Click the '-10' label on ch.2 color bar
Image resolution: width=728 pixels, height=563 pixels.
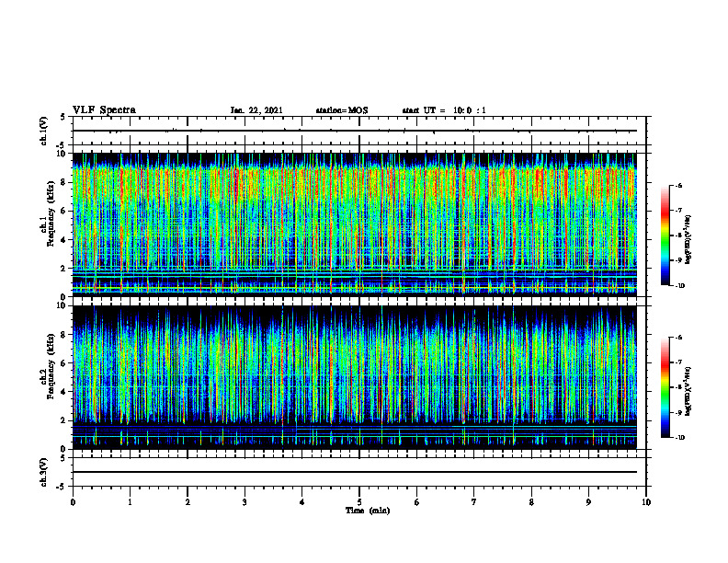point(679,437)
